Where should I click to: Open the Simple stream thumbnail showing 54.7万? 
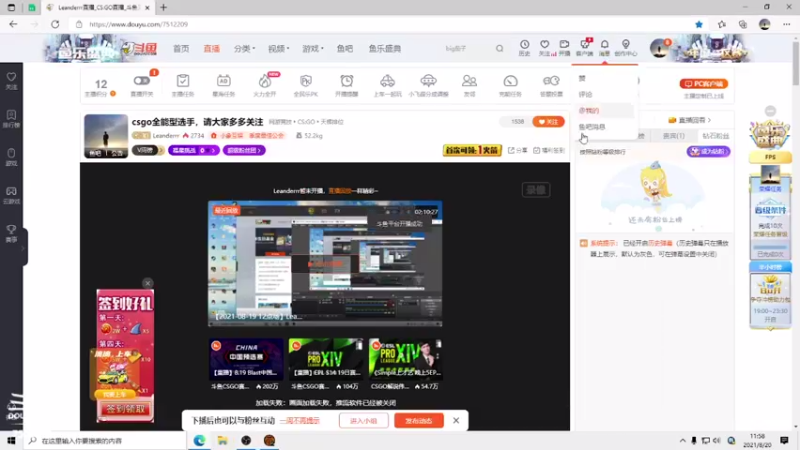(x=406, y=358)
